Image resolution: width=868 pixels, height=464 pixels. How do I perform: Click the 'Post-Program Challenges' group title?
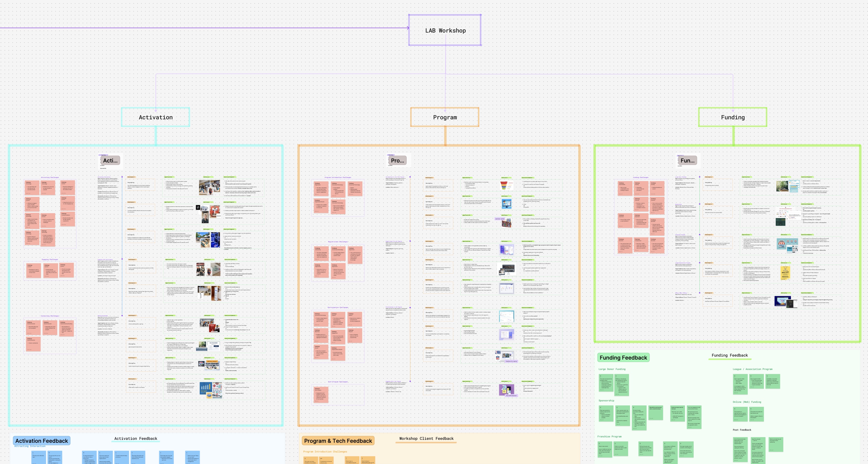pos(338,382)
